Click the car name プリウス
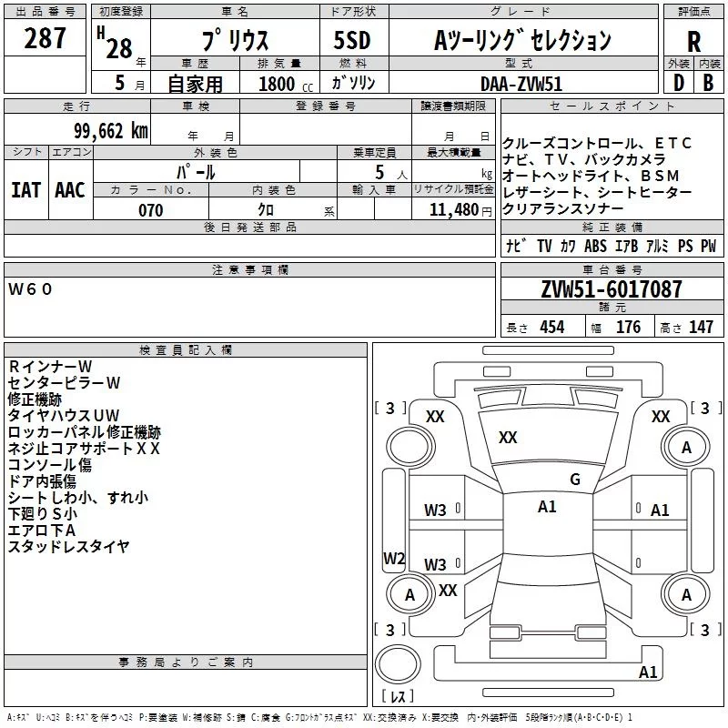The height and width of the screenshot is (728, 728). tap(235, 40)
